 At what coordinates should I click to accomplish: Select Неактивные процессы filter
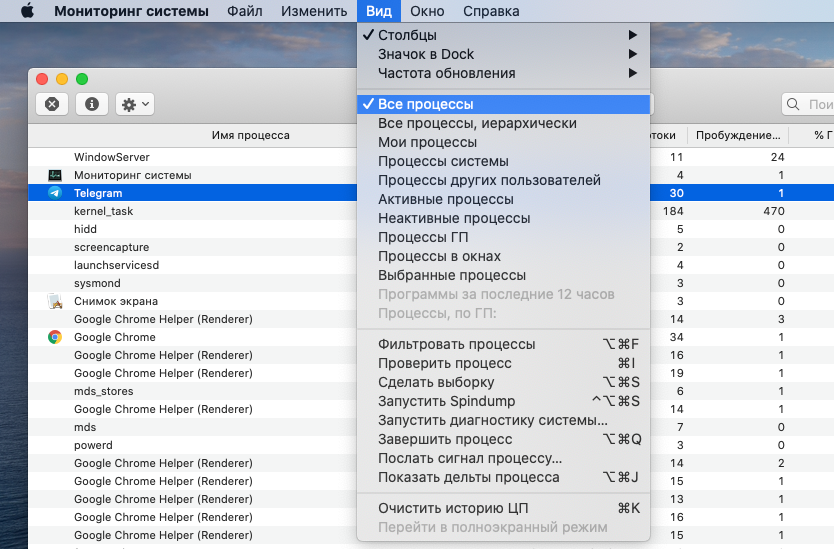503,219
